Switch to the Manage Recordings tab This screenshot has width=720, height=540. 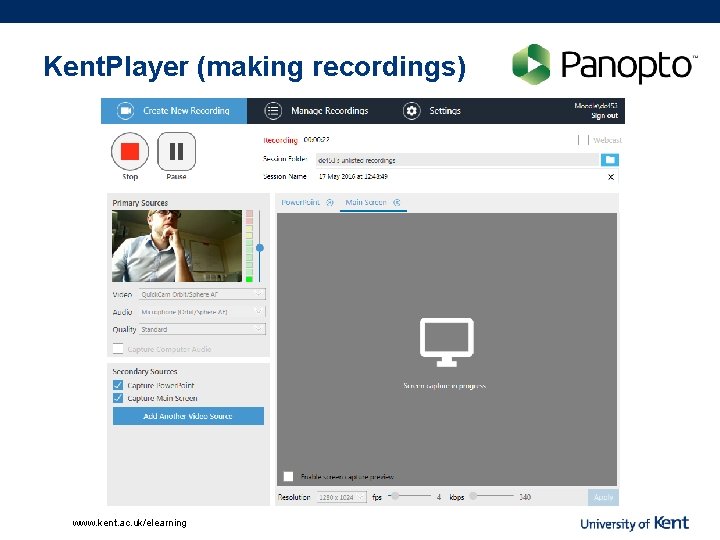pyautogui.click(x=316, y=111)
